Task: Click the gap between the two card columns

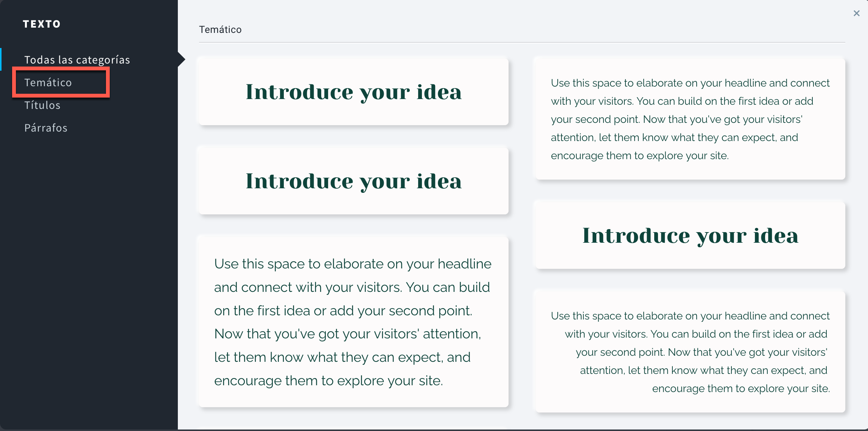Action: pos(522,234)
